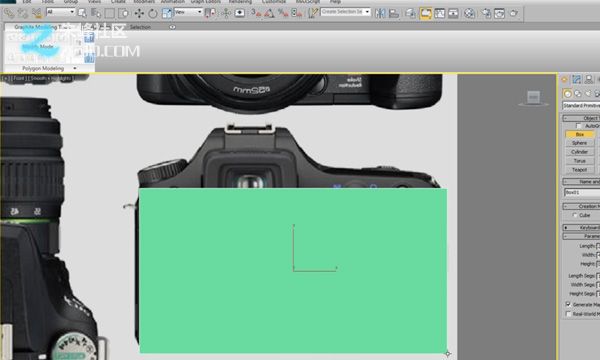Open the Rendering menu

240,2
